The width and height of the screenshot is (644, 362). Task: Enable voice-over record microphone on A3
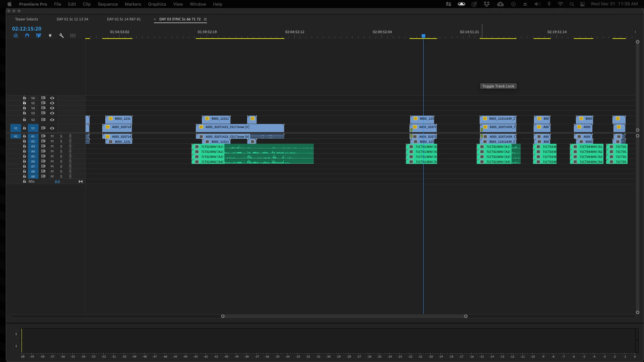pyautogui.click(x=70, y=146)
